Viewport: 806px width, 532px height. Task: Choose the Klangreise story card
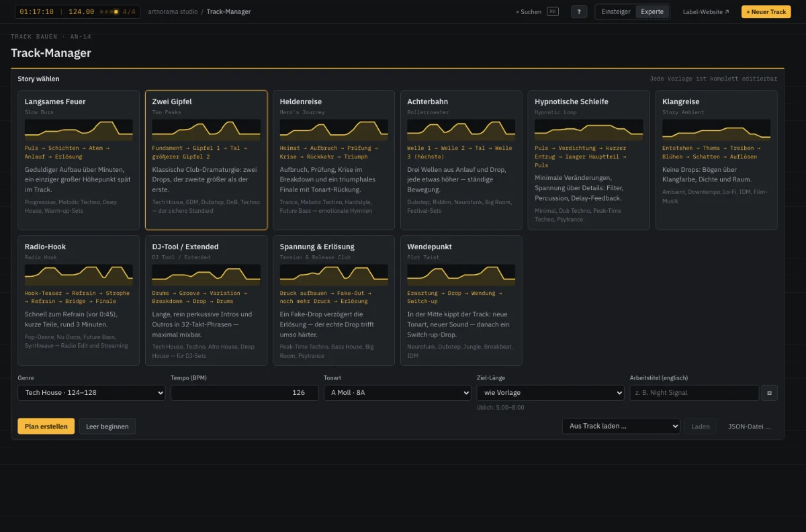[x=717, y=161]
